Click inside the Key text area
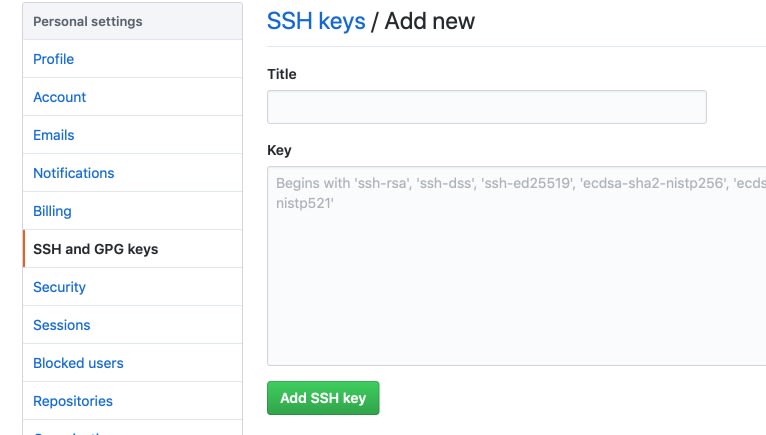Image resolution: width=766 pixels, height=435 pixels. click(x=516, y=266)
